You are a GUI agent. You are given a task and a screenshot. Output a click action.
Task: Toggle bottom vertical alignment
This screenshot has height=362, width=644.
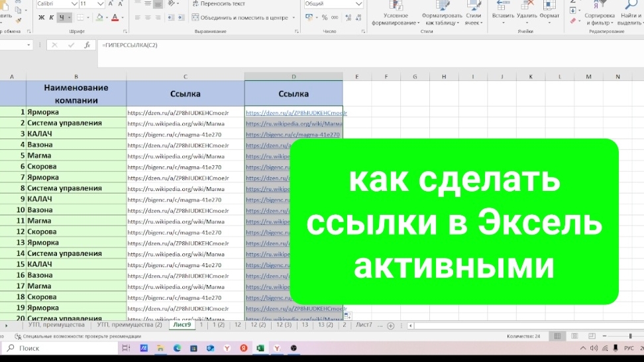coord(158,4)
